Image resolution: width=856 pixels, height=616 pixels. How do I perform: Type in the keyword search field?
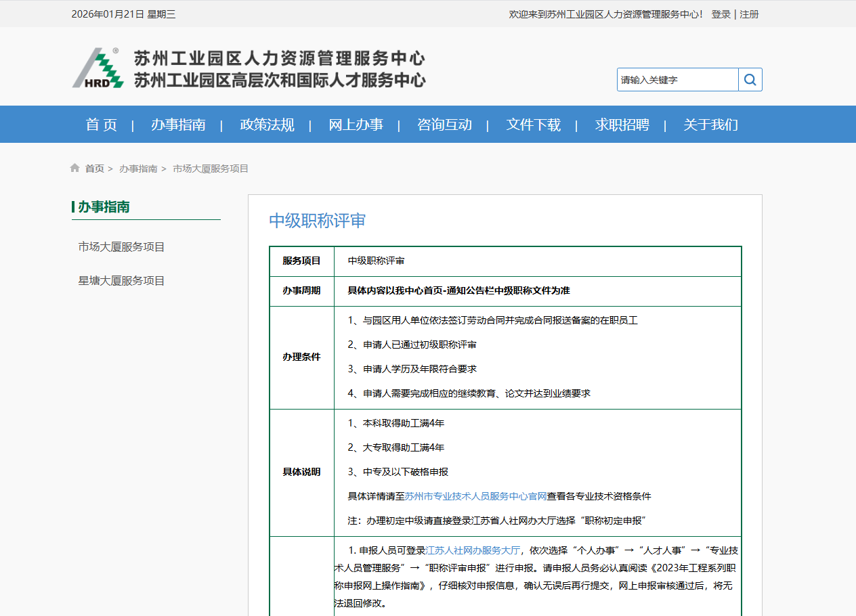coord(677,80)
